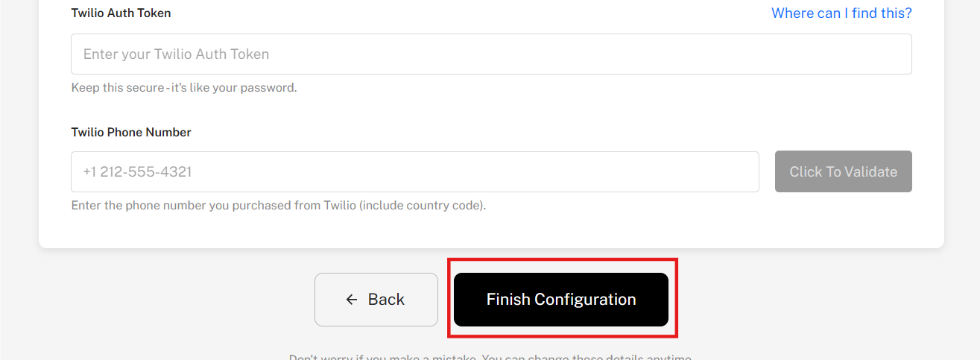Click the 'Keep this secure' helper text

[x=184, y=87]
